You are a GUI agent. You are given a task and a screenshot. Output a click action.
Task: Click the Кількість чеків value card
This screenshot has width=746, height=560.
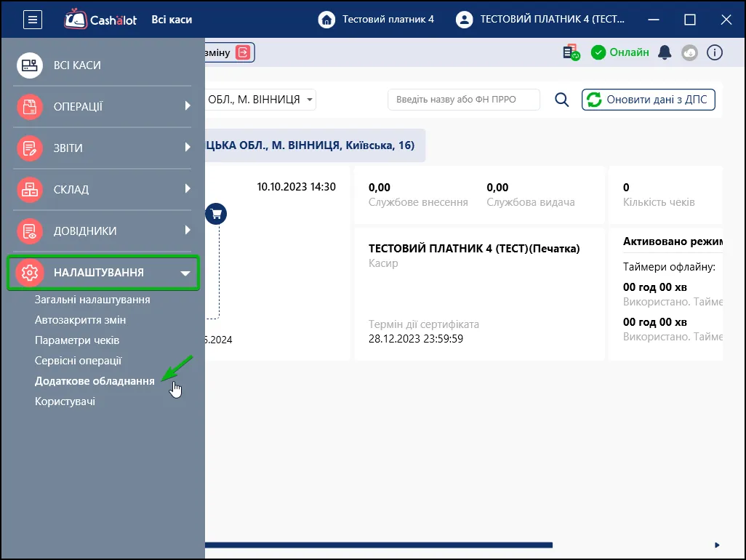665,195
